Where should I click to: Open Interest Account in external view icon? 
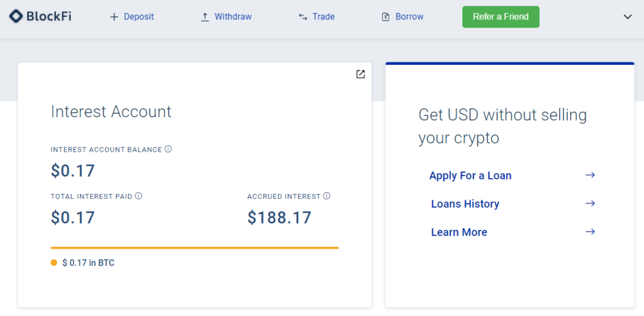[360, 74]
